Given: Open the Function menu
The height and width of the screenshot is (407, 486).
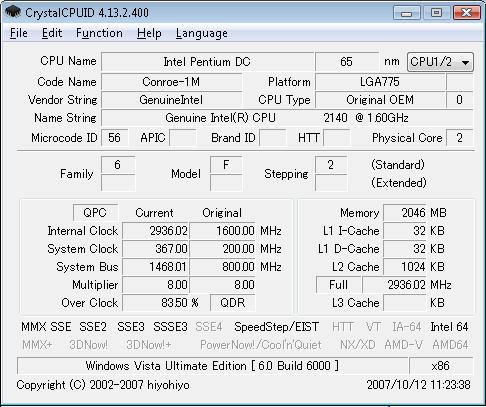Looking at the screenshot, I should [99, 33].
